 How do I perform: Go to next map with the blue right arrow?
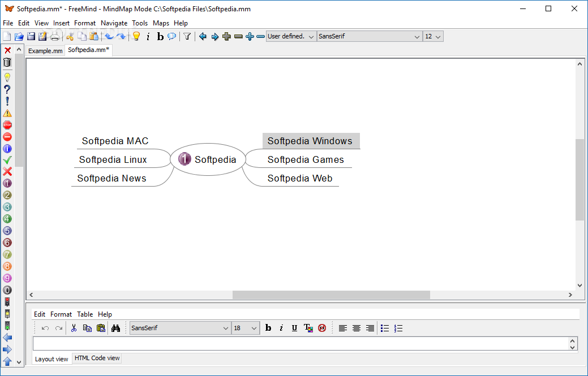point(215,36)
